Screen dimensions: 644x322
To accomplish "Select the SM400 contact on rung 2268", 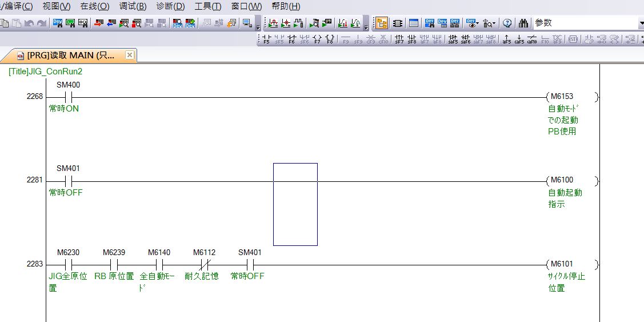I will coord(68,97).
